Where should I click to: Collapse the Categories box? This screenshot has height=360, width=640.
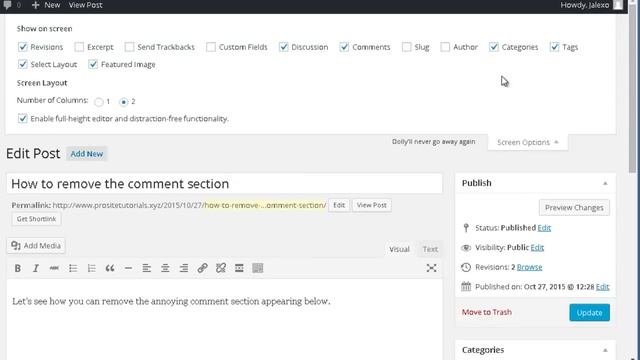605,350
